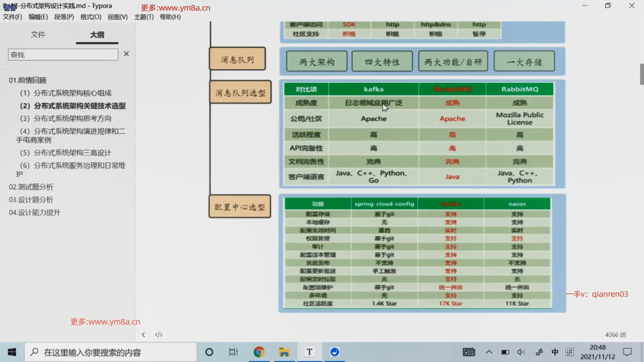The width and height of the screenshot is (644, 362).
Task: Toggle Chinese input mode indicator
Action: [555, 352]
